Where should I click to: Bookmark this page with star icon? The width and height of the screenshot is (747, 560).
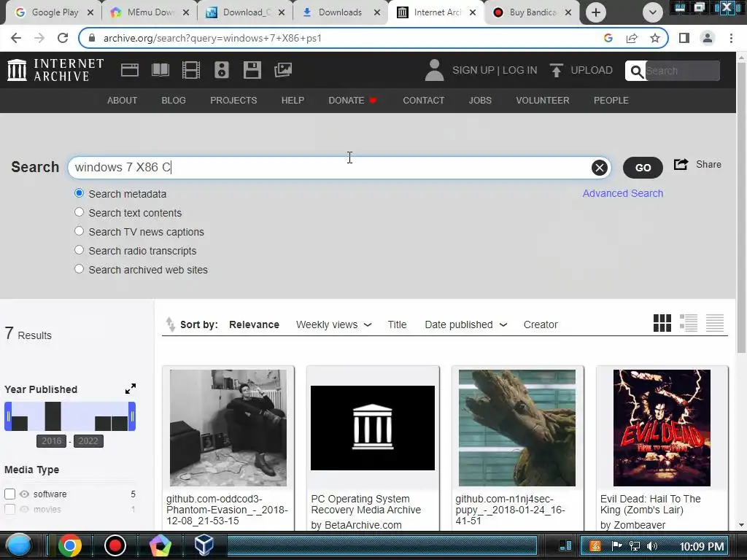655,38
